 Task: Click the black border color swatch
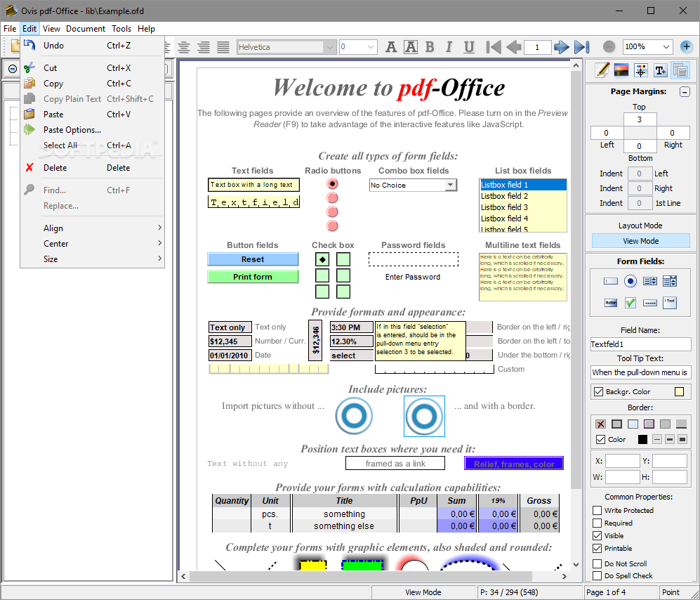(642, 439)
